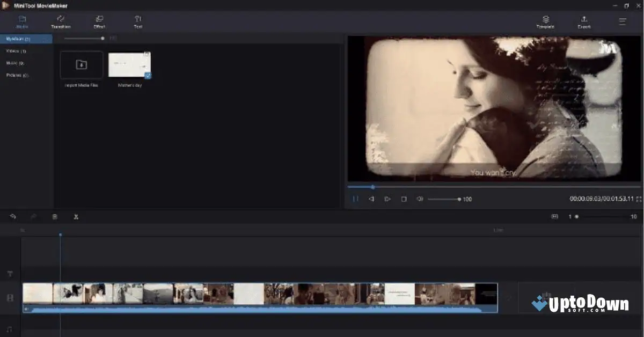Split the clip using the scissors icon

[x=76, y=216]
